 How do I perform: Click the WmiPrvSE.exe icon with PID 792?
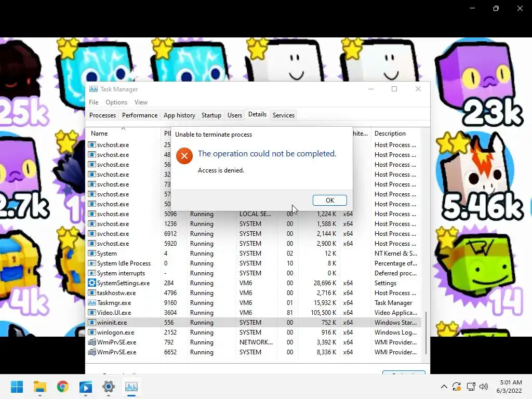[x=91, y=342]
